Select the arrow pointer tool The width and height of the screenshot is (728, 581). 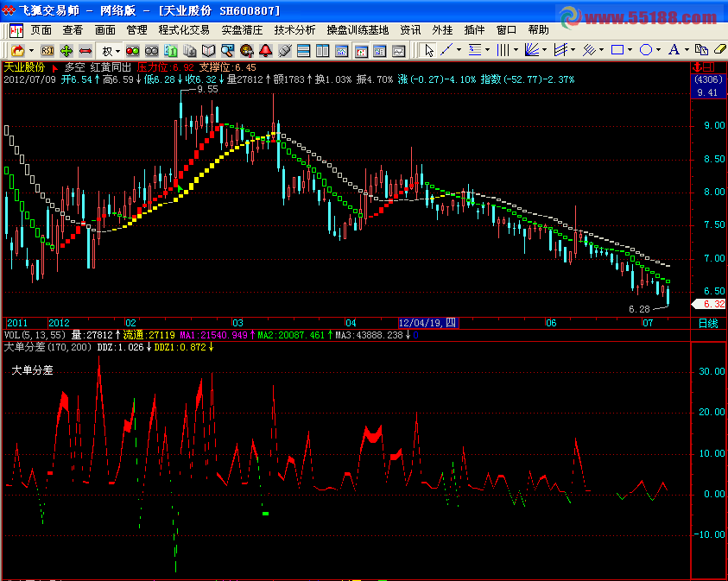coord(429,50)
